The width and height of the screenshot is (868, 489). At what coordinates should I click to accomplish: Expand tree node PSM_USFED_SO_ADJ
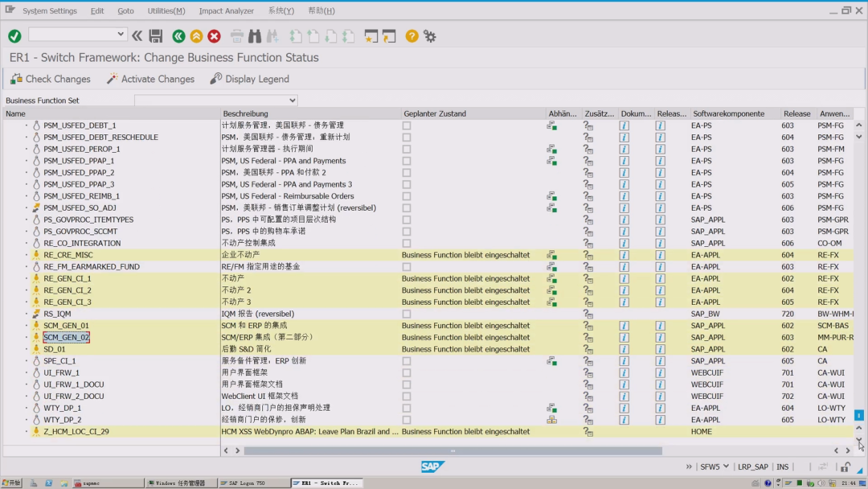tap(26, 208)
